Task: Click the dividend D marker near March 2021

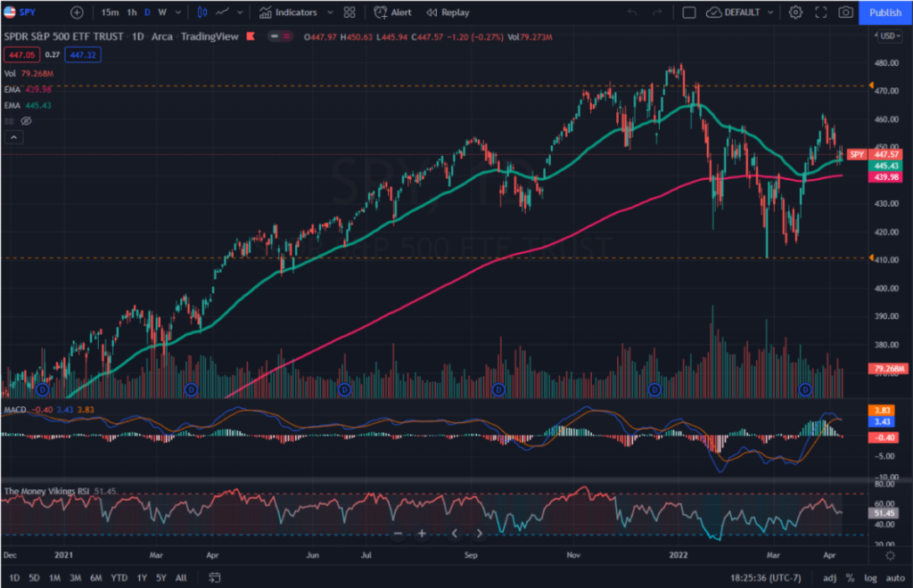Action: click(x=191, y=389)
